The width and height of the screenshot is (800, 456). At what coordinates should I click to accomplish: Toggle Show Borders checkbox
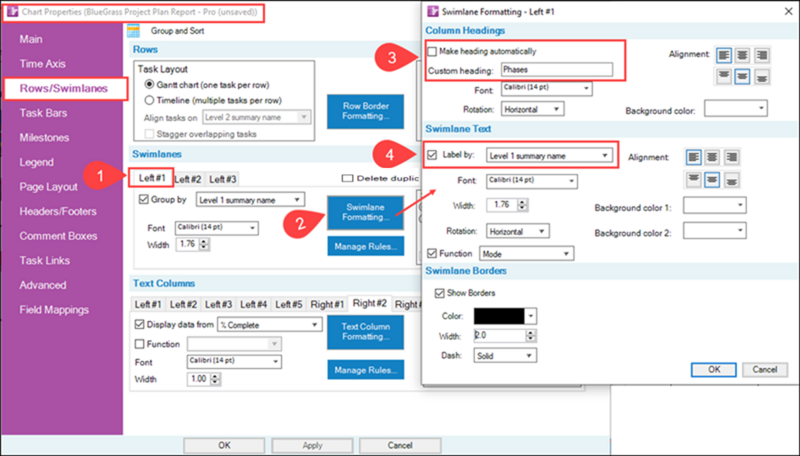[x=439, y=293]
